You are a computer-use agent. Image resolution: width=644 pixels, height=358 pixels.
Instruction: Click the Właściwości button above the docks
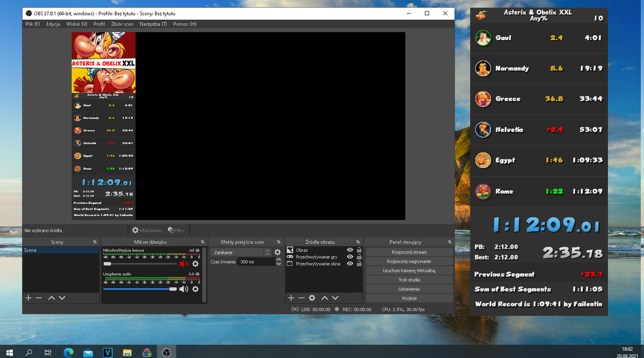(x=147, y=230)
